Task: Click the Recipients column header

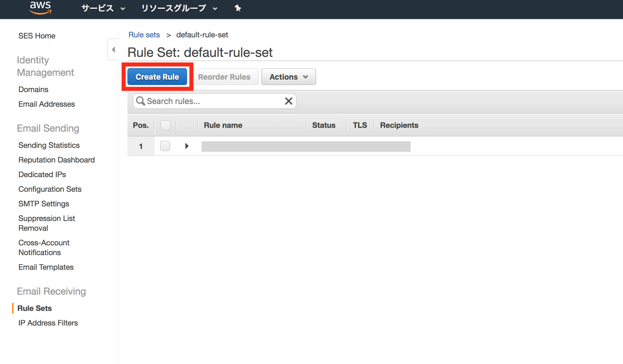Action: click(399, 125)
